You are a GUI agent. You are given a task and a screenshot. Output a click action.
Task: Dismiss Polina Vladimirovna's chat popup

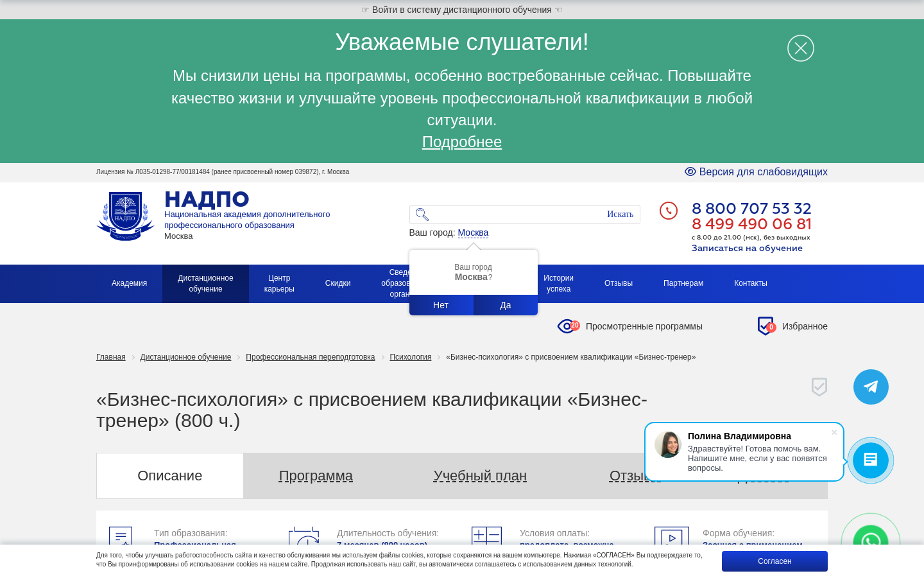tap(834, 432)
